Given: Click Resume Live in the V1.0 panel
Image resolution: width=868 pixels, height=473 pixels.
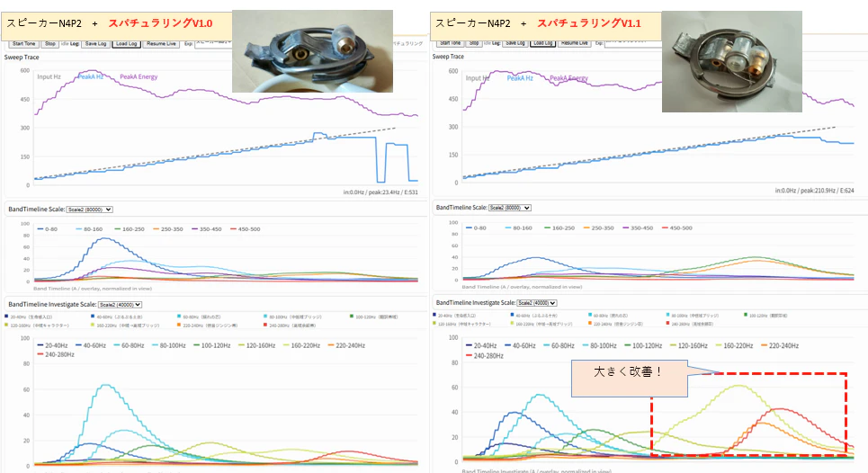Looking at the screenshot, I should tap(161, 44).
